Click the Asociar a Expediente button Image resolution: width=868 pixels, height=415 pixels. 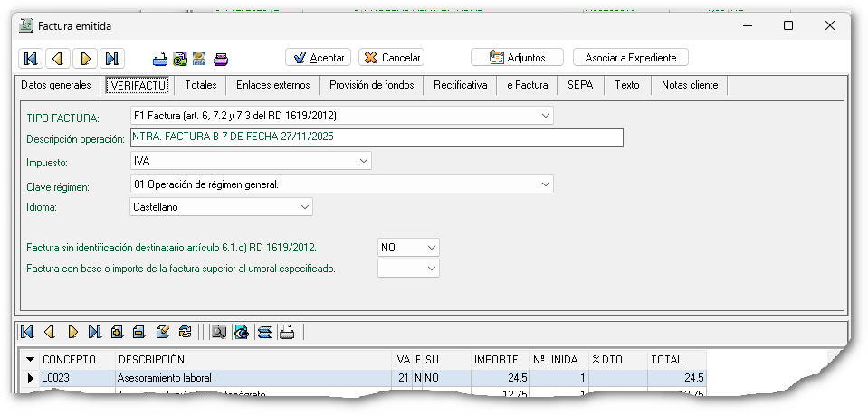coord(630,58)
